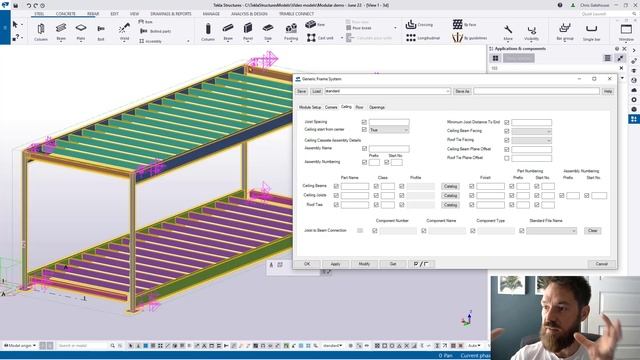Open the Roof Tie Facing dropdown
The width and height of the screenshot is (640, 360).
[x=531, y=140]
